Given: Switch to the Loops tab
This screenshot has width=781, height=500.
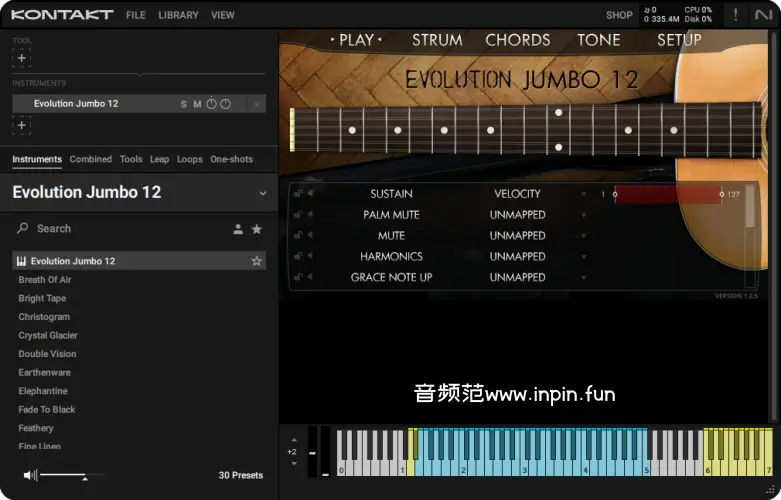Looking at the screenshot, I should tap(190, 159).
